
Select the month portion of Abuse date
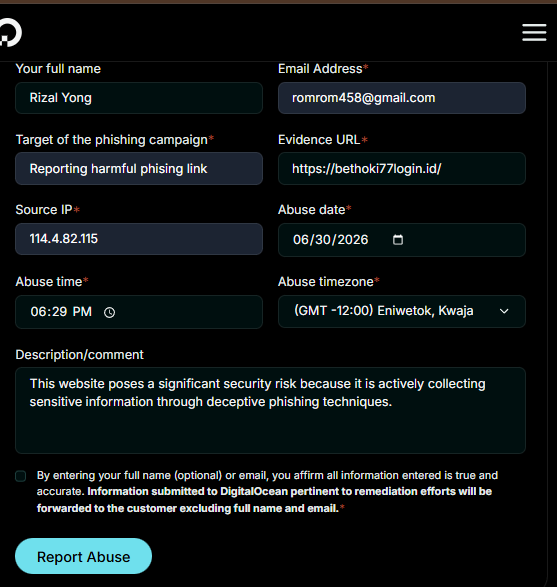tap(300, 240)
